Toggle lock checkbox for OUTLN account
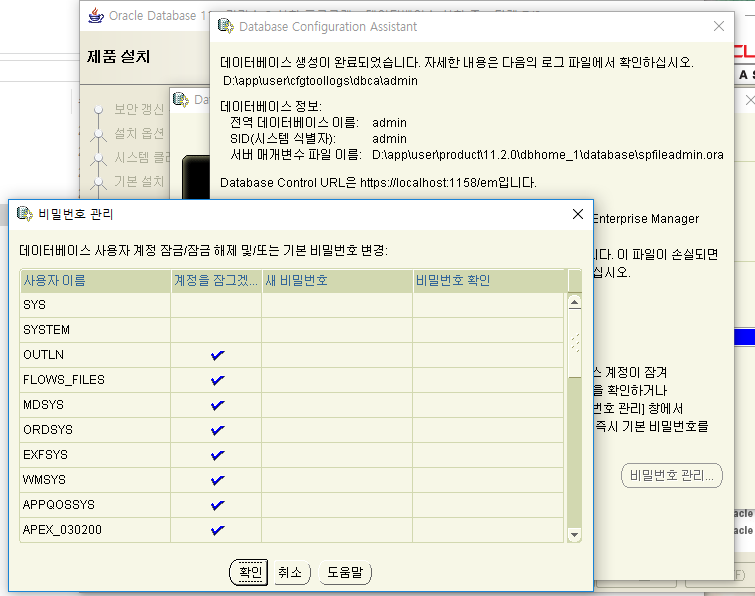This screenshot has height=596, width=755. tap(217, 355)
